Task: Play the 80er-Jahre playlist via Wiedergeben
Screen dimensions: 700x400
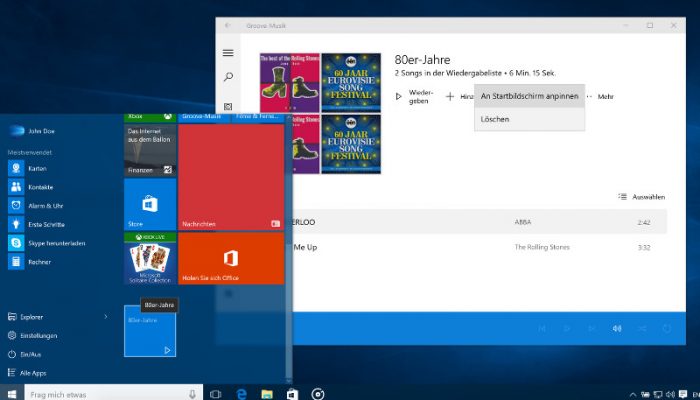Action: point(415,96)
